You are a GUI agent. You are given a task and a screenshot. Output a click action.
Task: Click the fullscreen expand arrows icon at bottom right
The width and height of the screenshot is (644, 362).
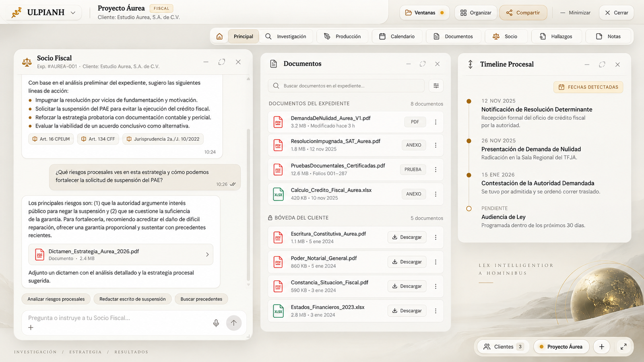(623, 347)
